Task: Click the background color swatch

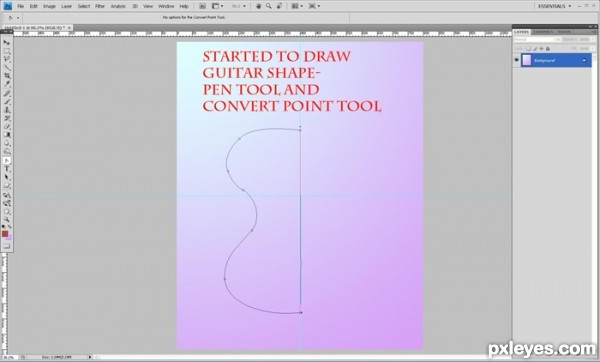Action: [x=9, y=238]
